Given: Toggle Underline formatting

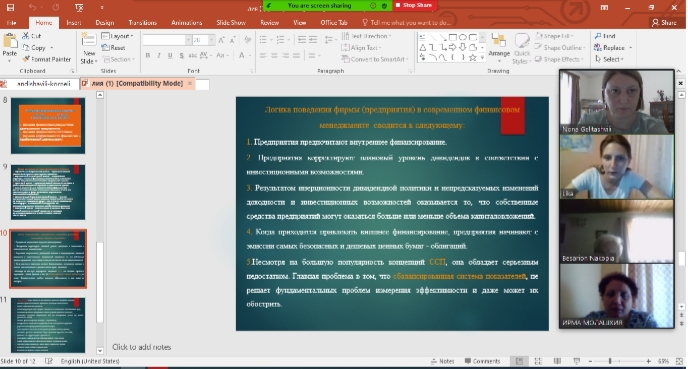Looking at the screenshot, I should pos(170,55).
